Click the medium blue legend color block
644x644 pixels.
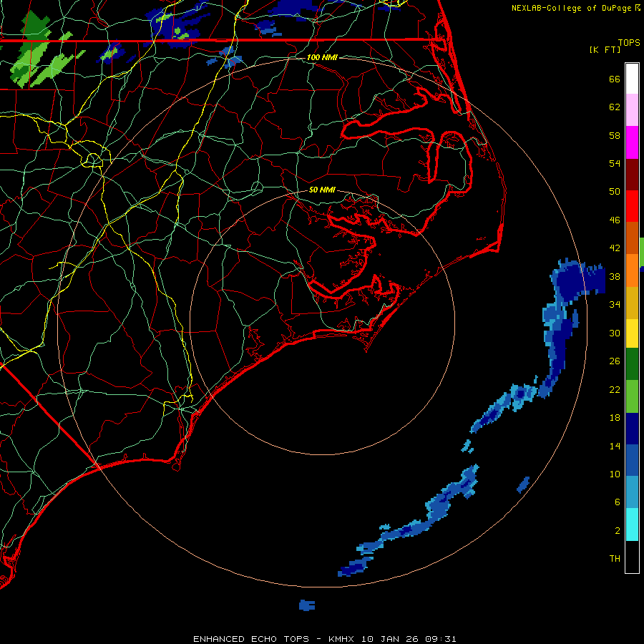(632, 460)
